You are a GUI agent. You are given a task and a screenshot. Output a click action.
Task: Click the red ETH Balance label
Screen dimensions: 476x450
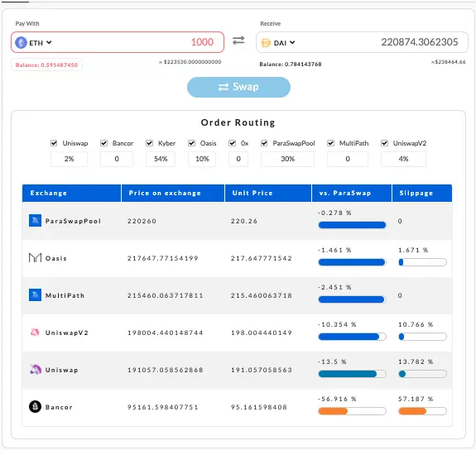click(x=46, y=65)
